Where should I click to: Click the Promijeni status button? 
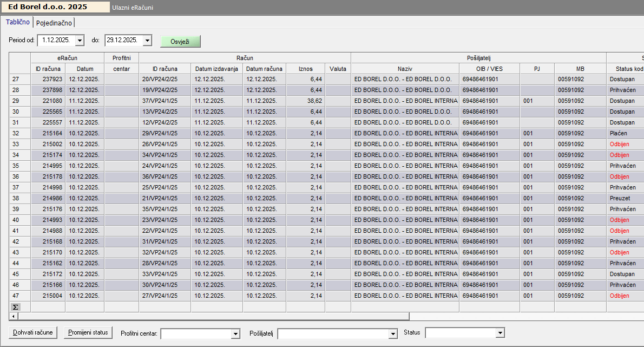coord(88,332)
